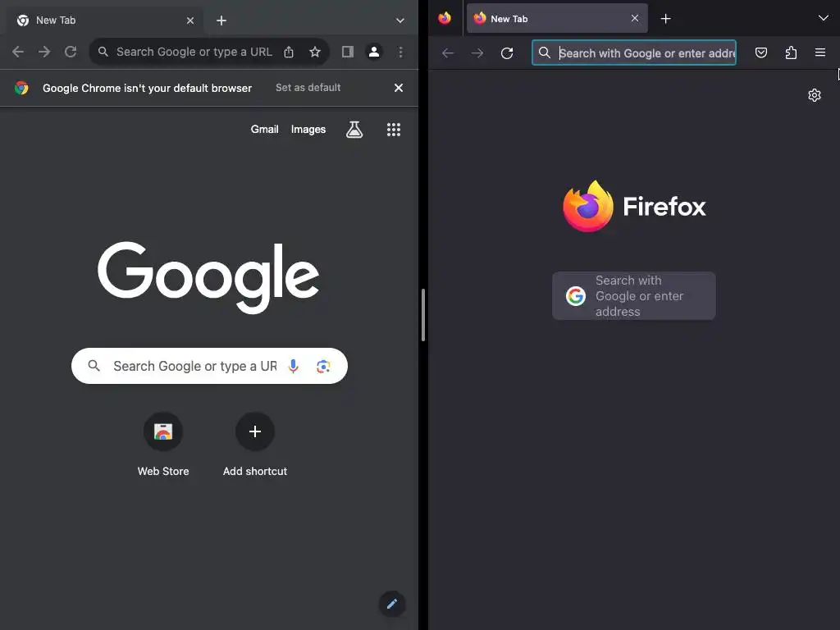Image resolution: width=840 pixels, height=630 pixels.
Task: Open the Chrome profile avatar menu
Action: [x=374, y=52]
